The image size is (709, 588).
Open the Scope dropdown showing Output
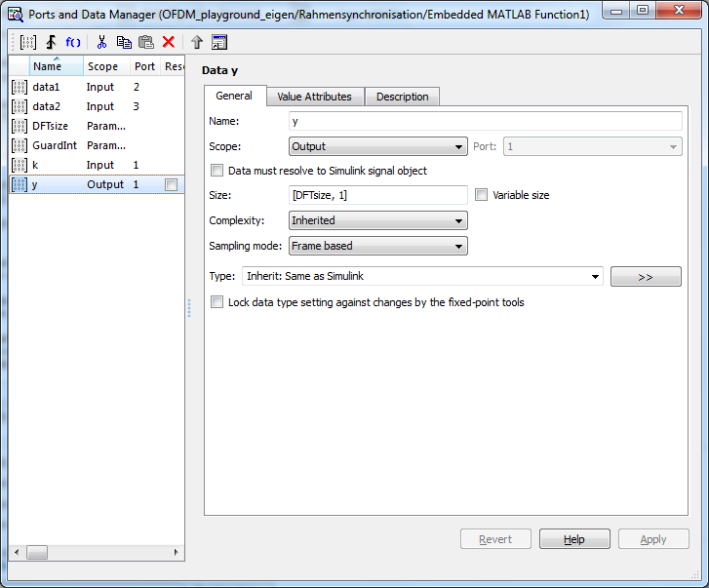(378, 146)
